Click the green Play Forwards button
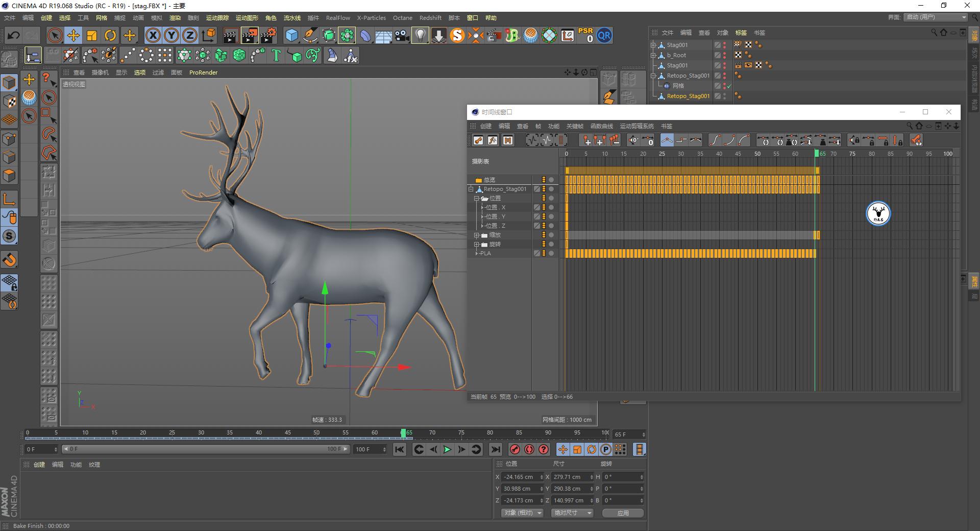Screen dimensions: 980x531 (x=447, y=449)
